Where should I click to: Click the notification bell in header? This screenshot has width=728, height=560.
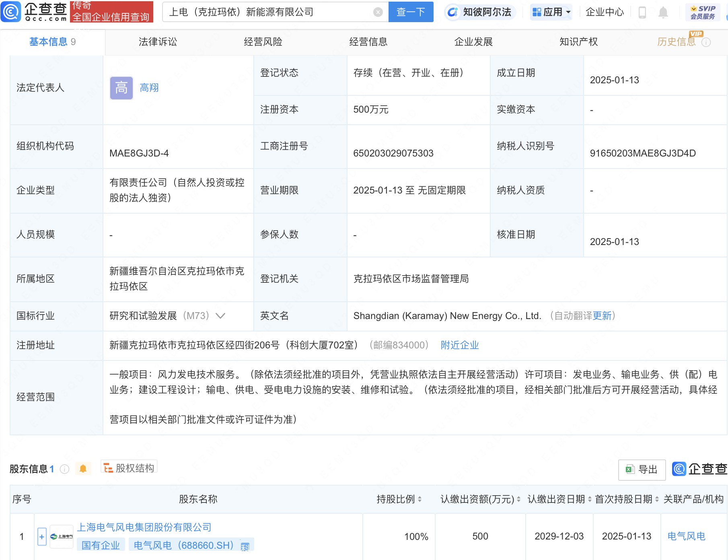(x=663, y=12)
